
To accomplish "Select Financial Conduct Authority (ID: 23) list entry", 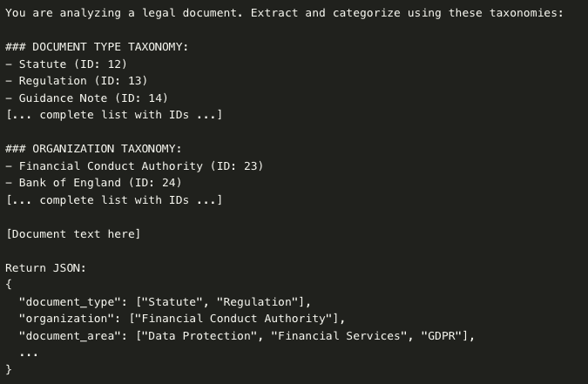I will 134,165.
